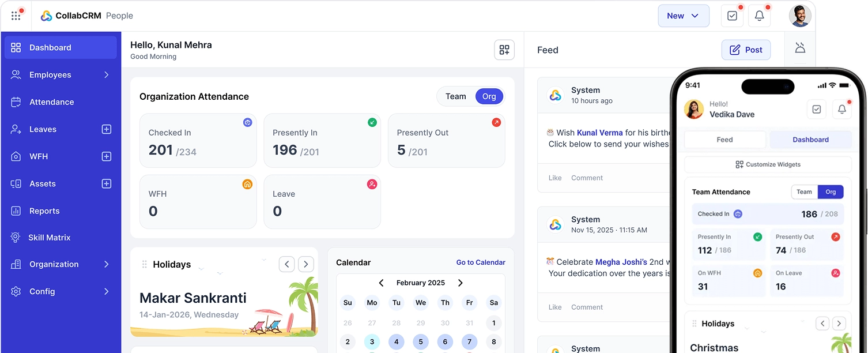Open the New dropdown in the top bar
The height and width of the screenshot is (353, 868).
point(684,16)
